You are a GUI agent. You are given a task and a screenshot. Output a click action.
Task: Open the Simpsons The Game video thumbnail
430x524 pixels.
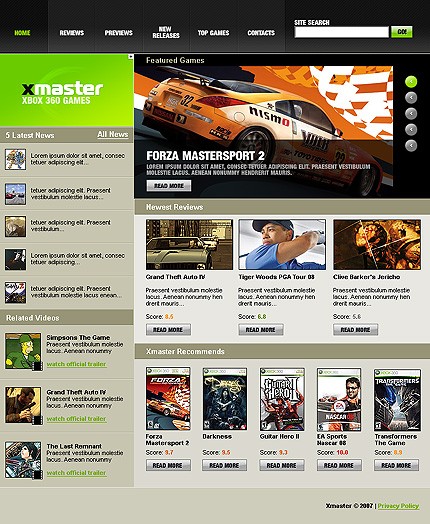click(x=23, y=351)
